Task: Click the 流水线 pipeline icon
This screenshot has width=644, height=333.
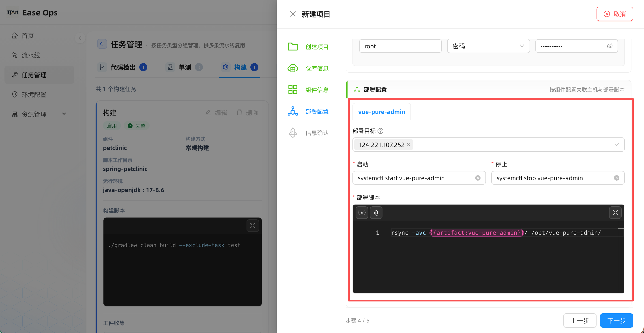Action: tap(15, 55)
